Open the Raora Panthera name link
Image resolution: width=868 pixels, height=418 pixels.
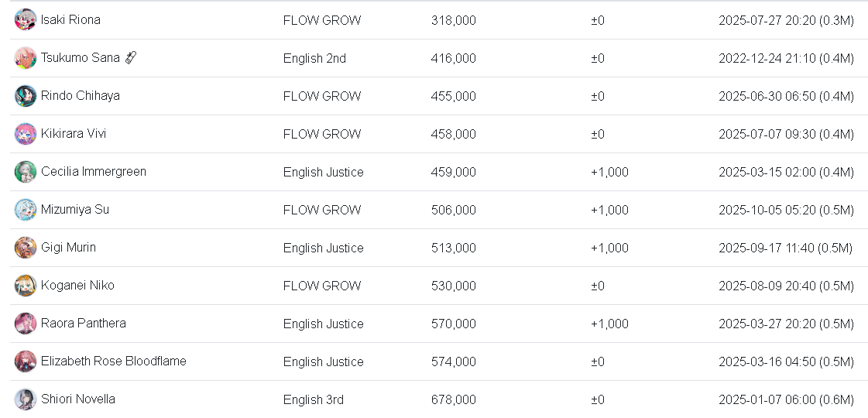83,324
